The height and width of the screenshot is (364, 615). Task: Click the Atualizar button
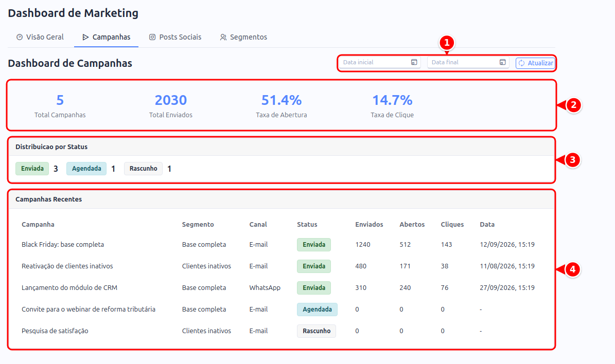535,63
